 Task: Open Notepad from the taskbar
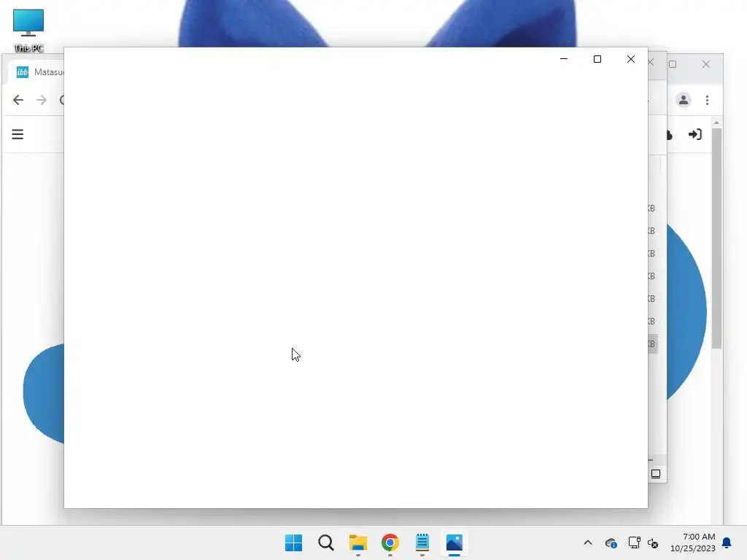coord(422,542)
